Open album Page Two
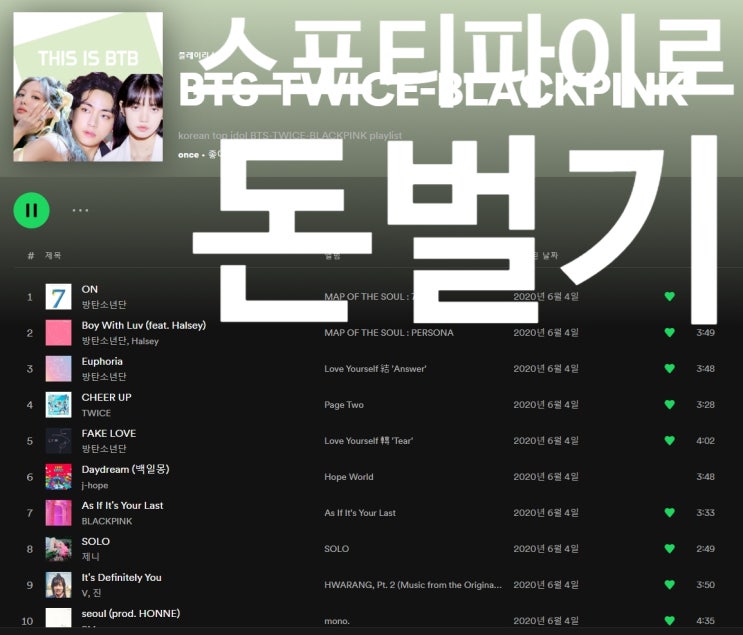Screen dimensions: 743x635 tap(344, 405)
